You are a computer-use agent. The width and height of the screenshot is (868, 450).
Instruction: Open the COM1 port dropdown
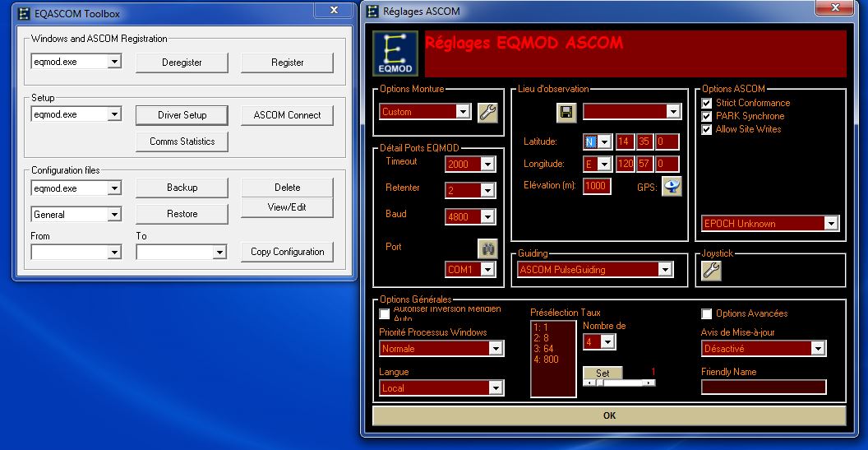[x=487, y=270]
